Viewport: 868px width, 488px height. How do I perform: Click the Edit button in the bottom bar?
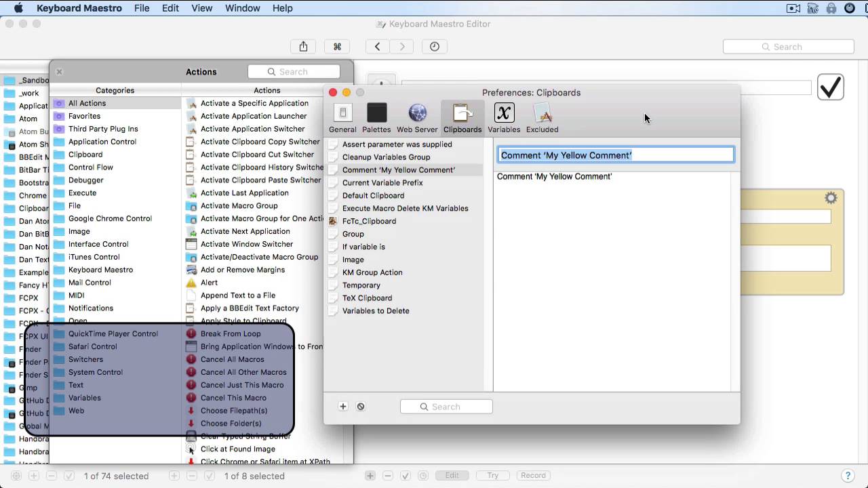click(452, 476)
